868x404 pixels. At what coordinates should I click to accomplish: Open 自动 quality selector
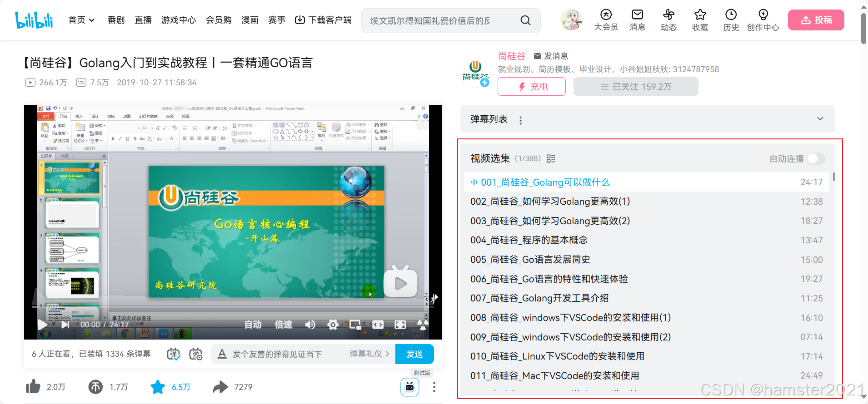253,325
